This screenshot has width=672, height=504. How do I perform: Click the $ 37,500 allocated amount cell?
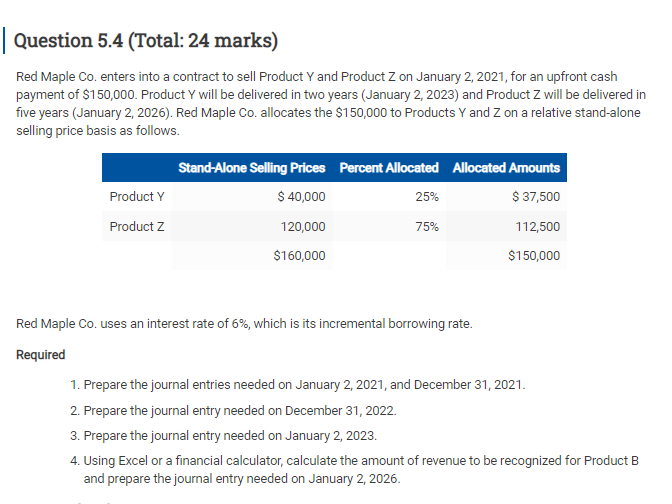pyautogui.click(x=535, y=196)
